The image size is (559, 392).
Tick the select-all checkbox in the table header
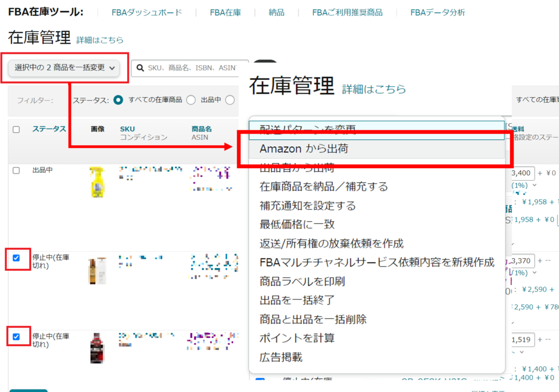[16, 129]
